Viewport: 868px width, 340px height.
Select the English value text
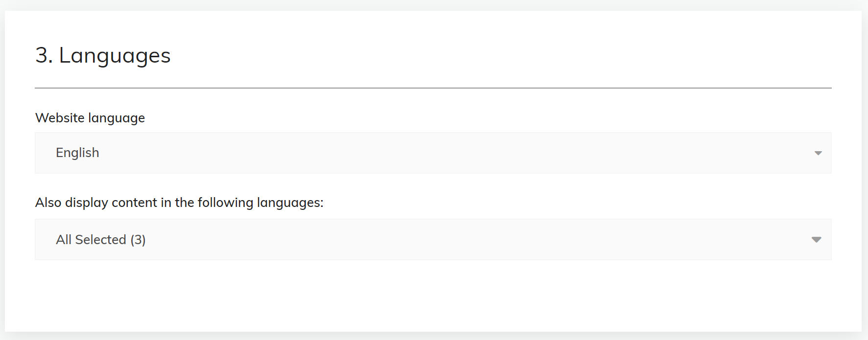(77, 153)
